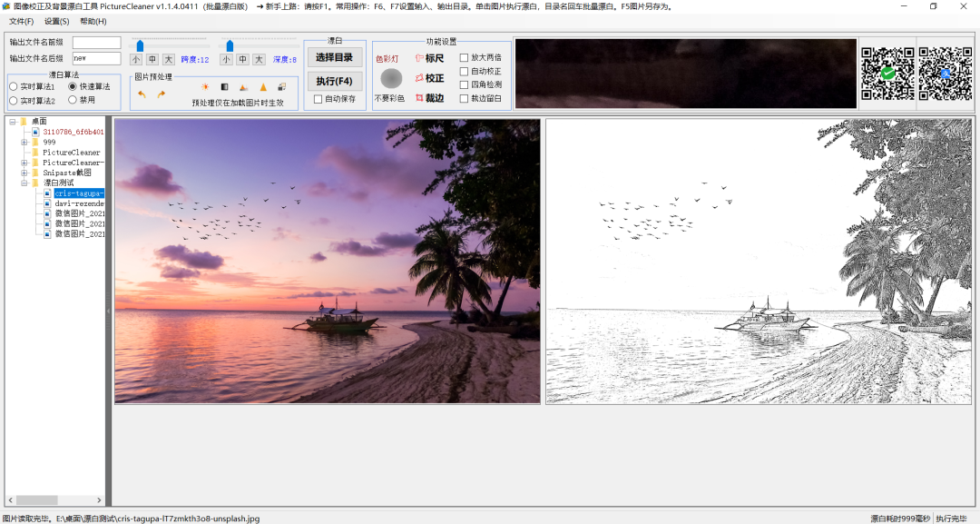Click the orange triangle sharpen icon
This screenshot has height=524, width=980.
(x=263, y=87)
